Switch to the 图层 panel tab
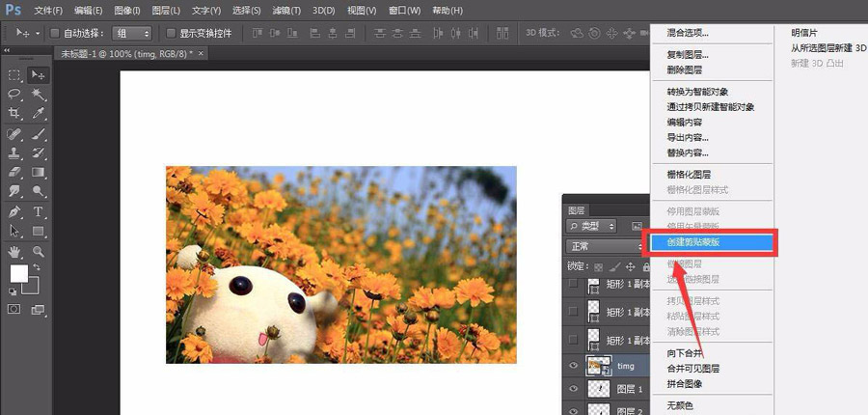868x415 pixels. tap(577, 210)
